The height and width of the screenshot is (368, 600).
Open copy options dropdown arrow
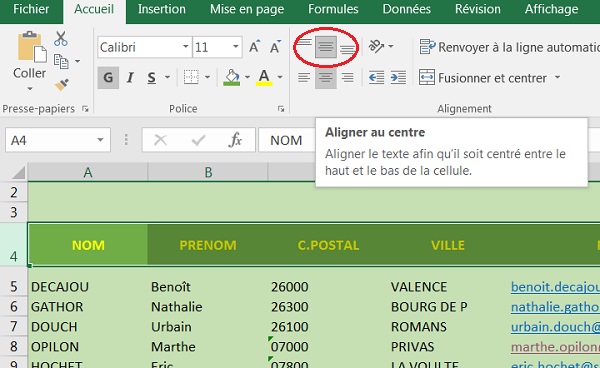pos(77,61)
